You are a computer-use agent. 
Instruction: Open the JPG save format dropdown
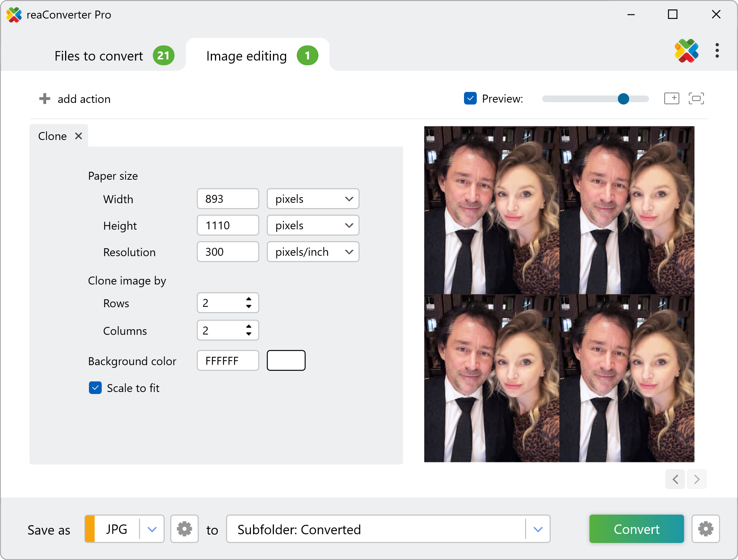[152, 529]
